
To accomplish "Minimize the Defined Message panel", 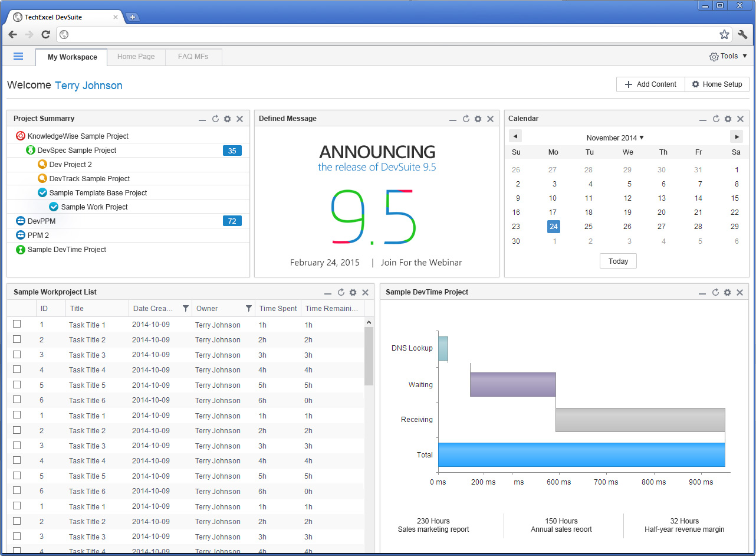I will (x=453, y=120).
